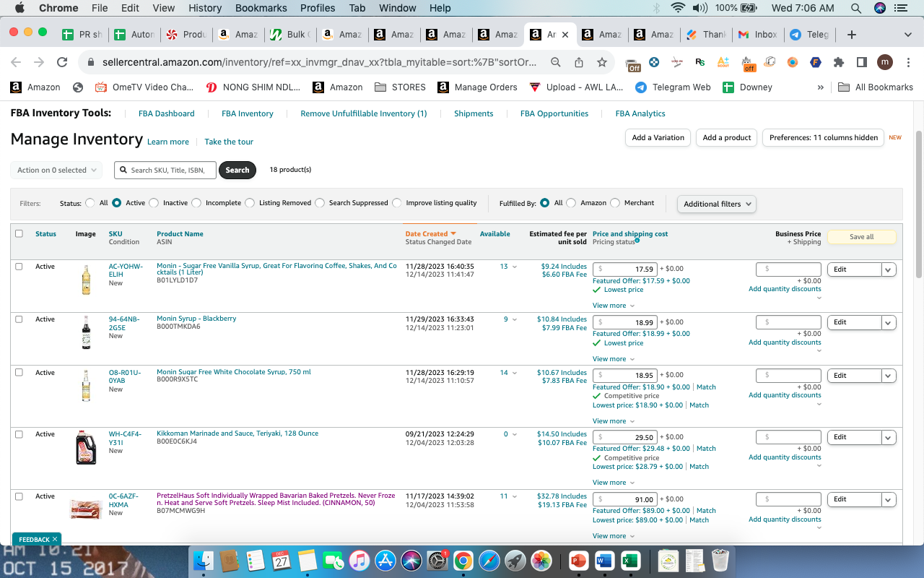Click the zoom magnifier icon in address bar
924x578 pixels.
point(556,63)
